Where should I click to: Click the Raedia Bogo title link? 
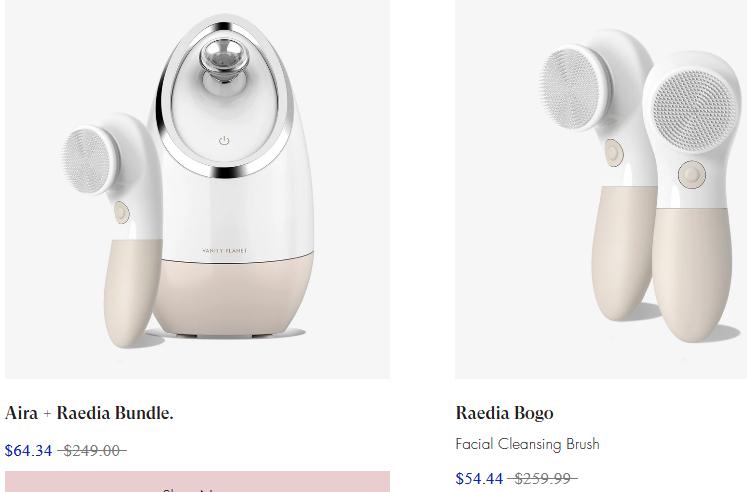pos(505,413)
